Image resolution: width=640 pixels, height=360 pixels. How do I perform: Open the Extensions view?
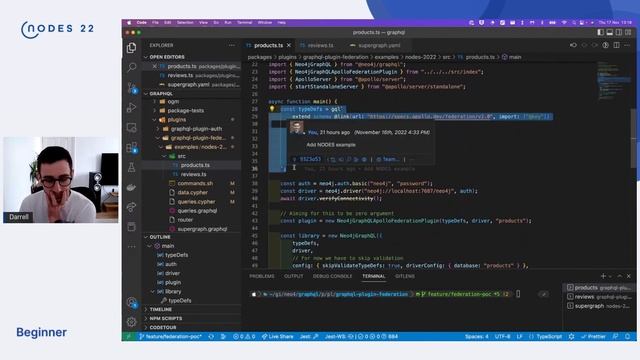click(x=131, y=147)
